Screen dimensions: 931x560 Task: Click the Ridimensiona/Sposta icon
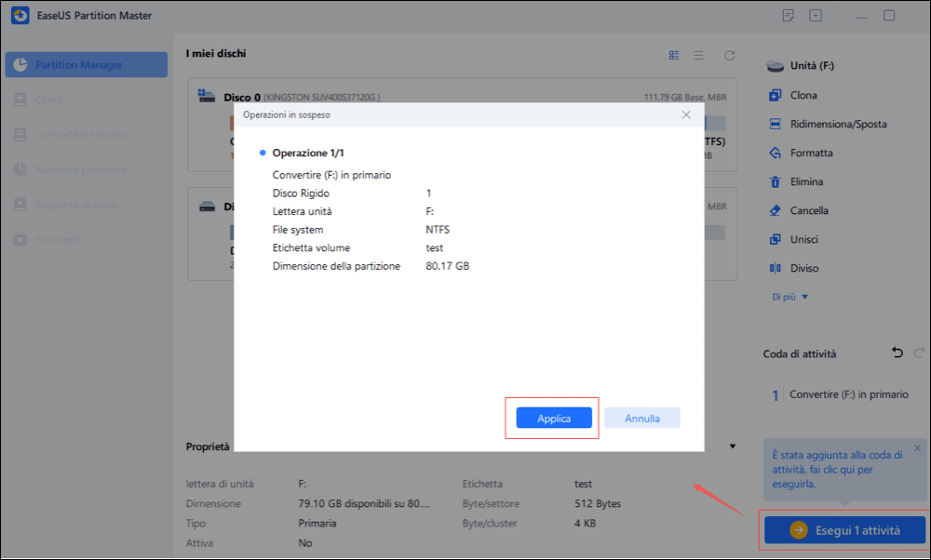point(775,124)
